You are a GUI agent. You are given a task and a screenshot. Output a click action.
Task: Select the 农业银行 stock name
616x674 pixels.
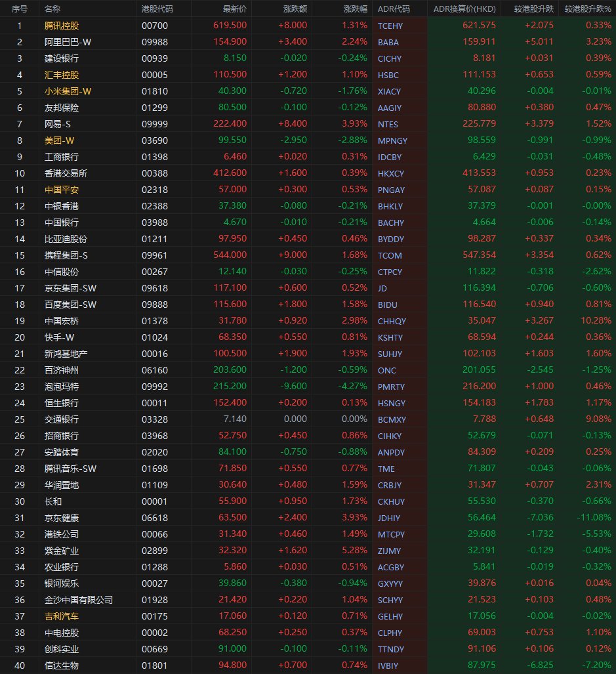coord(62,567)
